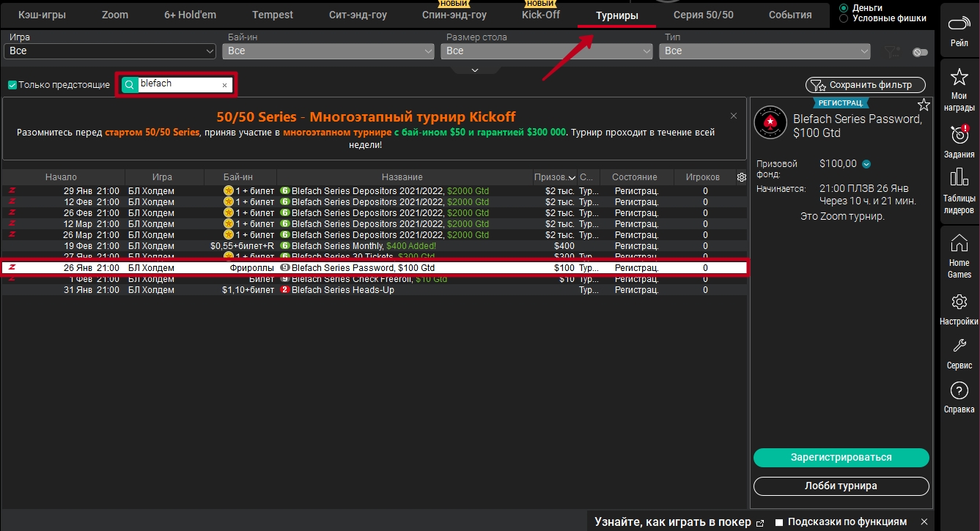Sort by the Состояние column header
Screen dimensions: 980x531
[635, 177]
